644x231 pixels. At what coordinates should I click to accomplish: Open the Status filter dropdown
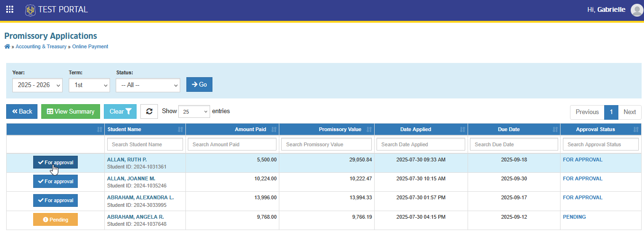click(x=148, y=85)
